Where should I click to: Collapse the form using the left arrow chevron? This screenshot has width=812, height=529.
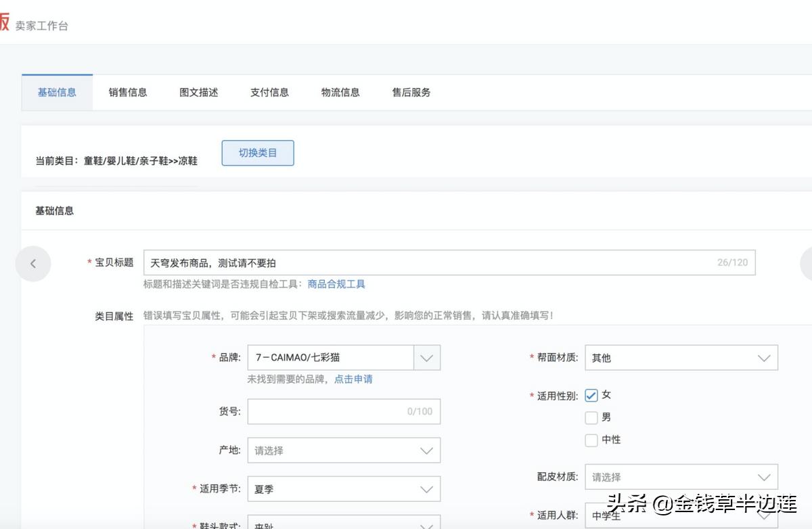[33, 263]
